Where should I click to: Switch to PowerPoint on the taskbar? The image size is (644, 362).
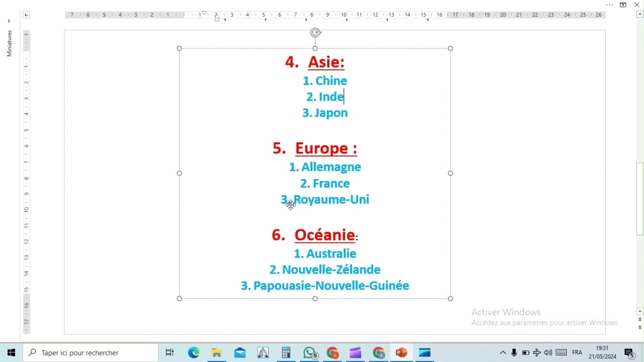coord(401,353)
